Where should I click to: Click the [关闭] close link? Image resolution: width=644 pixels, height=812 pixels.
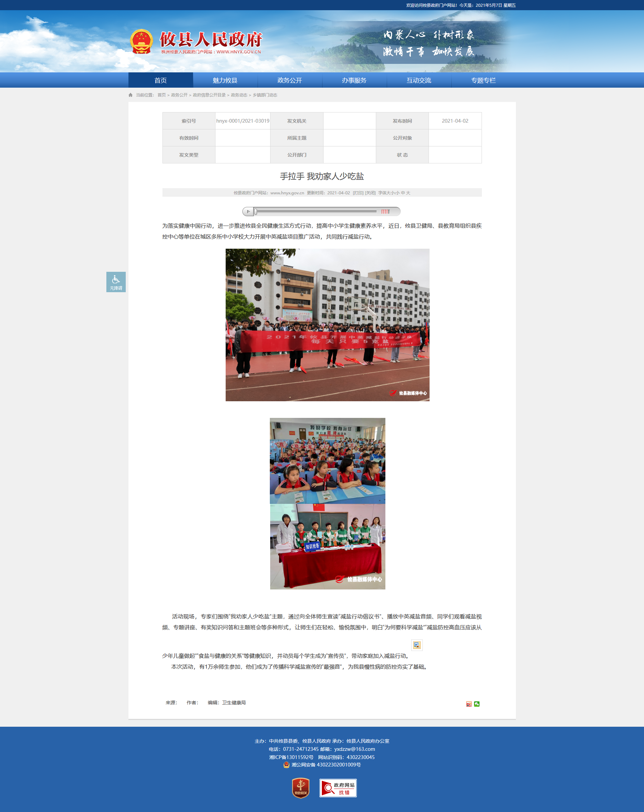pos(370,193)
